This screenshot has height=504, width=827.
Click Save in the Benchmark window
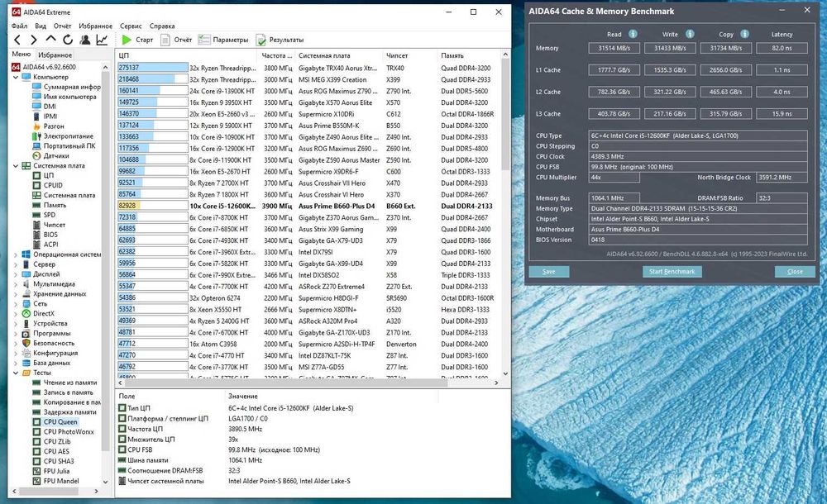coord(548,272)
